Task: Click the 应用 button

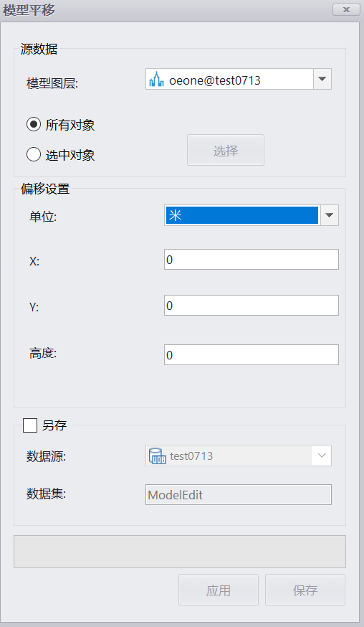Action: coord(219,590)
